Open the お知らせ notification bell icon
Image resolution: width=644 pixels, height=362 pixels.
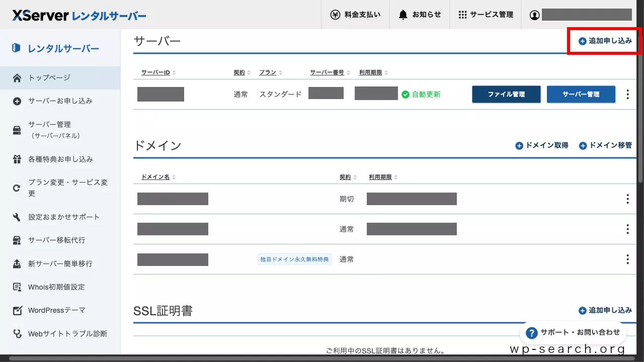[x=403, y=15]
